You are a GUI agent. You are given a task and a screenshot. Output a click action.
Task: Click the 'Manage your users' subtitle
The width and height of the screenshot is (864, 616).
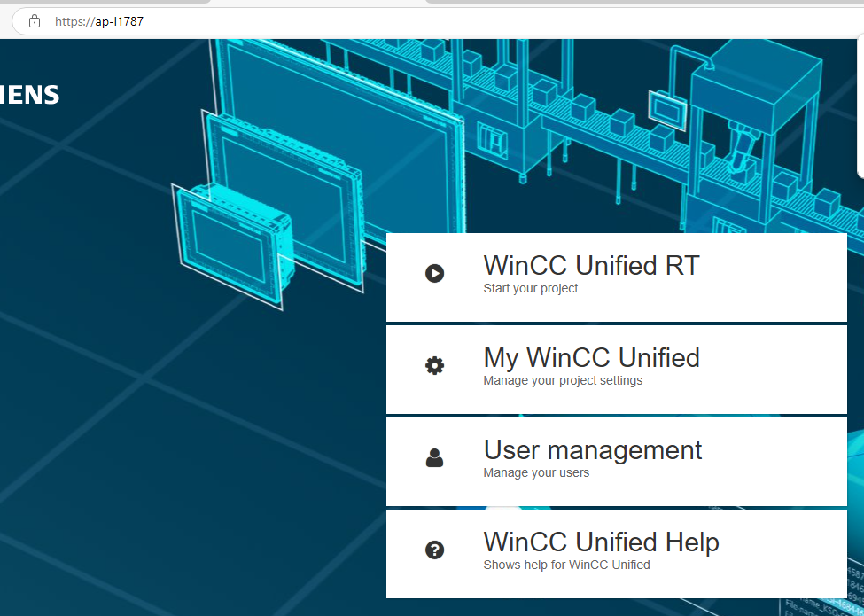(x=536, y=472)
